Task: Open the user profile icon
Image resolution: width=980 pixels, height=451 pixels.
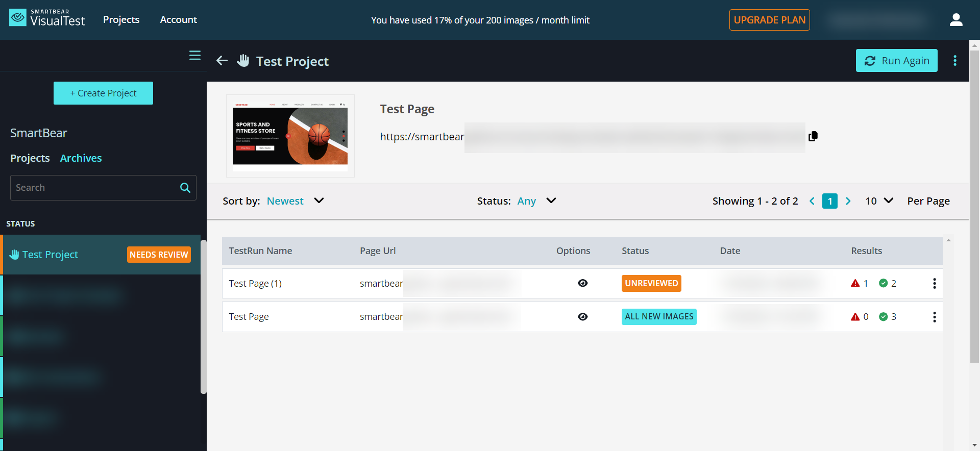Action: (955, 20)
